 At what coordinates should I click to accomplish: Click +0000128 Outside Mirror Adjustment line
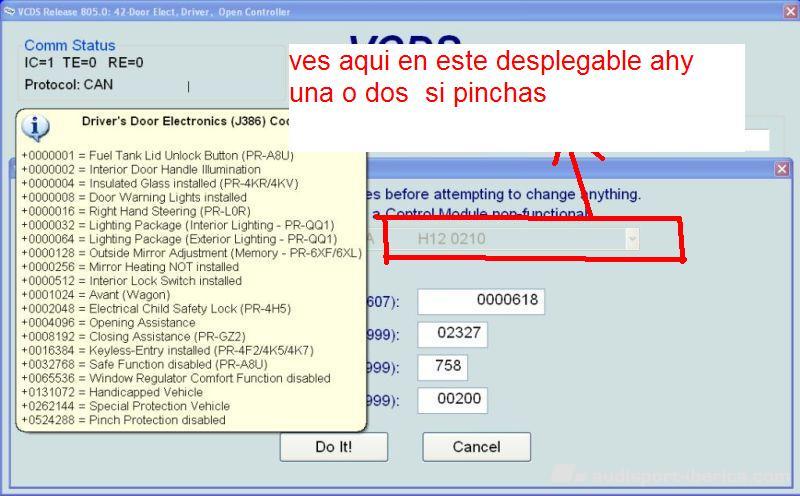[192, 253]
